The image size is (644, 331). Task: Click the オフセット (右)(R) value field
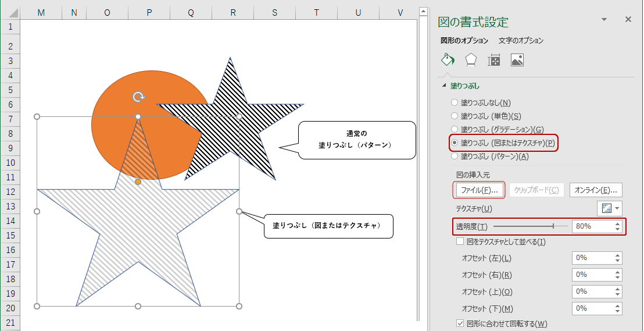[592, 275]
